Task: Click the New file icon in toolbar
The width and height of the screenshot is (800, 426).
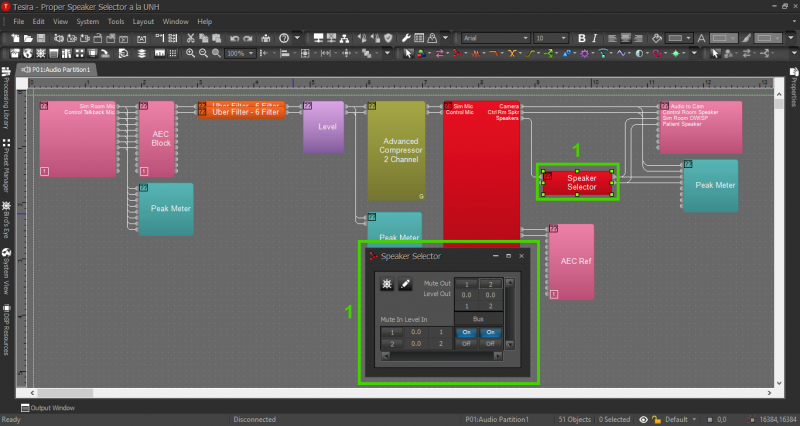Action: coord(15,38)
